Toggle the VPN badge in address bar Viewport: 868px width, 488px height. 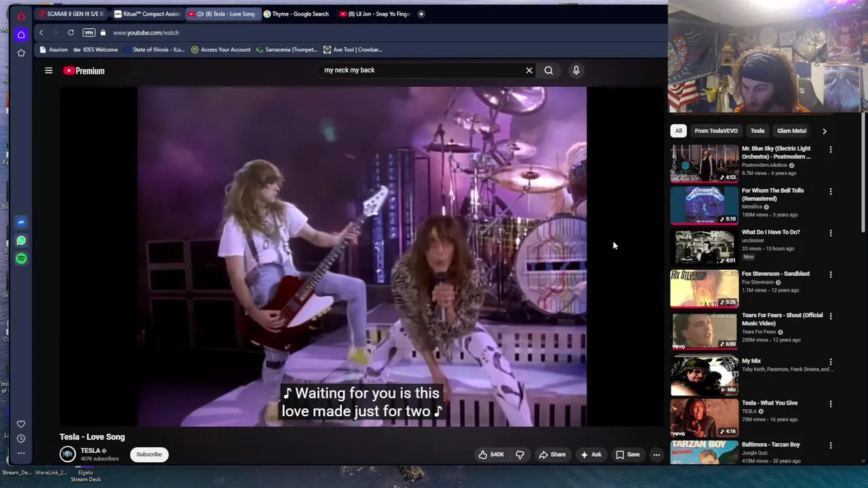pos(89,33)
